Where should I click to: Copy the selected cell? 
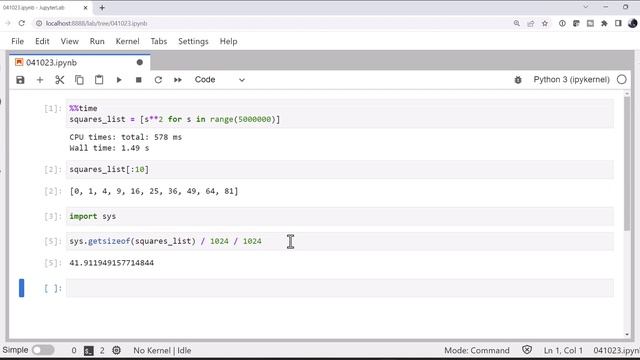pos(79,80)
